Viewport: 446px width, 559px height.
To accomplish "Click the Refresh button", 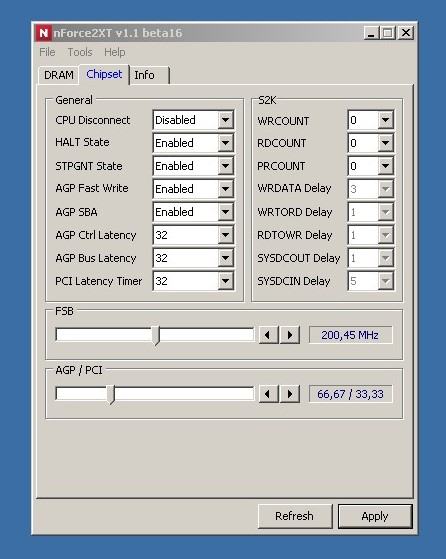I will point(294,516).
